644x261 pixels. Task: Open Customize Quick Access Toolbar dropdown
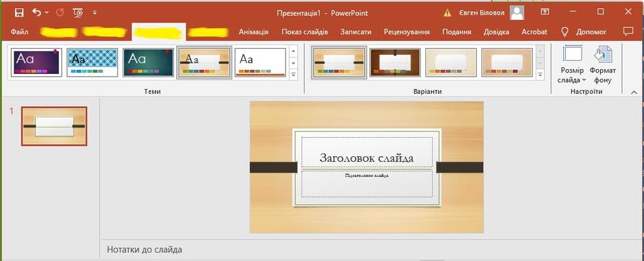(x=95, y=13)
